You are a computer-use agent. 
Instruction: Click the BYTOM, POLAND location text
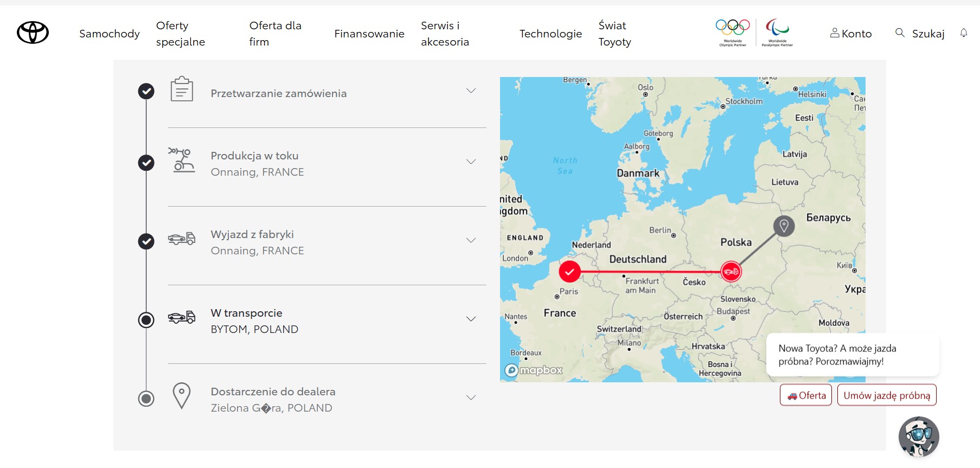pyautogui.click(x=254, y=329)
